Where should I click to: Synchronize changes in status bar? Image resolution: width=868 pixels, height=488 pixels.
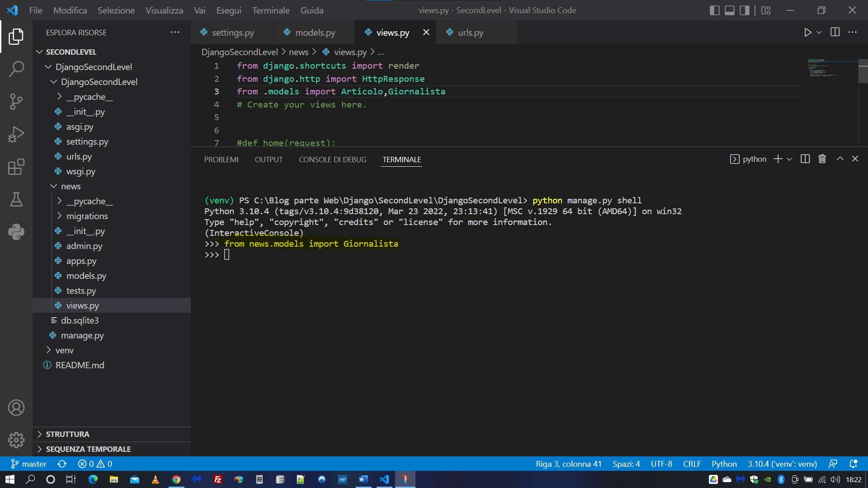(x=62, y=464)
